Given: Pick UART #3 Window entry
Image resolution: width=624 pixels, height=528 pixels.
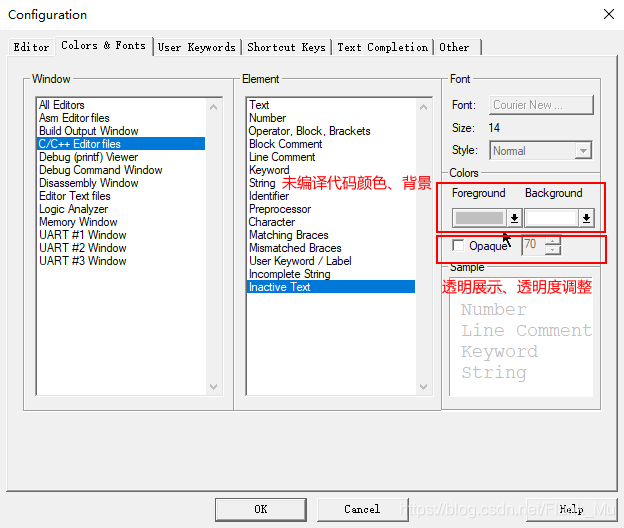Looking at the screenshot, I should (121, 261).
